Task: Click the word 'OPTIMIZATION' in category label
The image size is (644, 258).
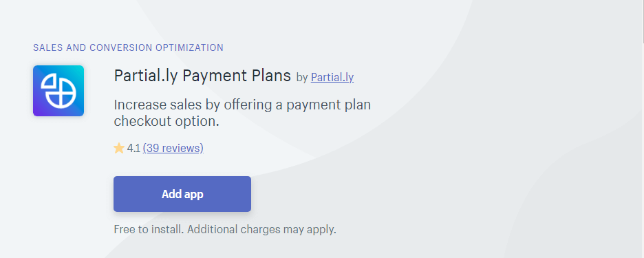Action: (189, 47)
